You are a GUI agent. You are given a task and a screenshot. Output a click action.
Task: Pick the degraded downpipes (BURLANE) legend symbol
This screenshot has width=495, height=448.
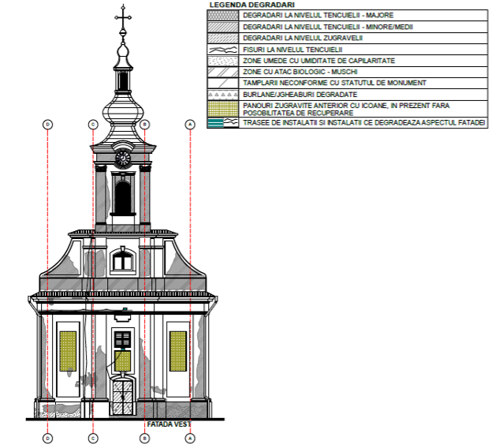tap(223, 94)
